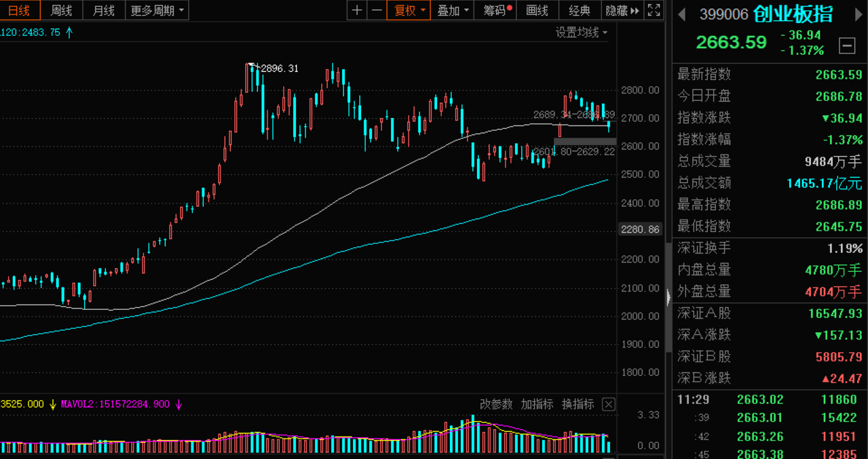
Task: Select the 今日开盘 value 2686.78
Action: click(839, 96)
